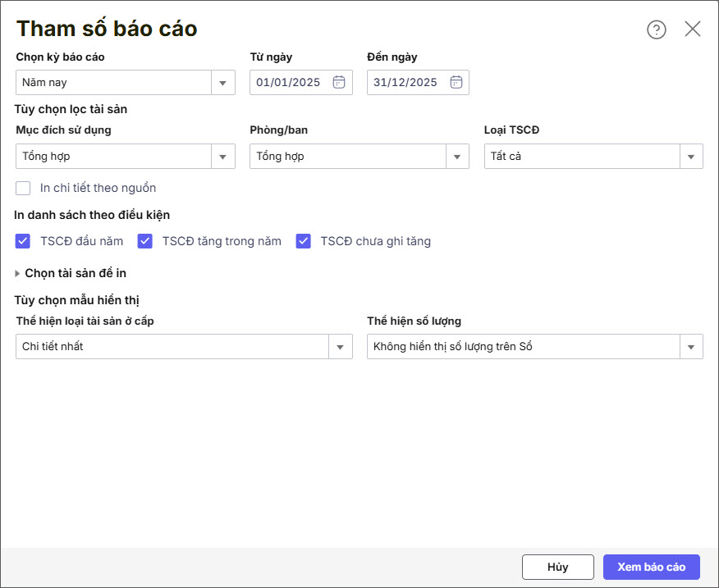Open calendar picker for Từ ngày
Viewport: 719px width, 588px height.
point(338,82)
